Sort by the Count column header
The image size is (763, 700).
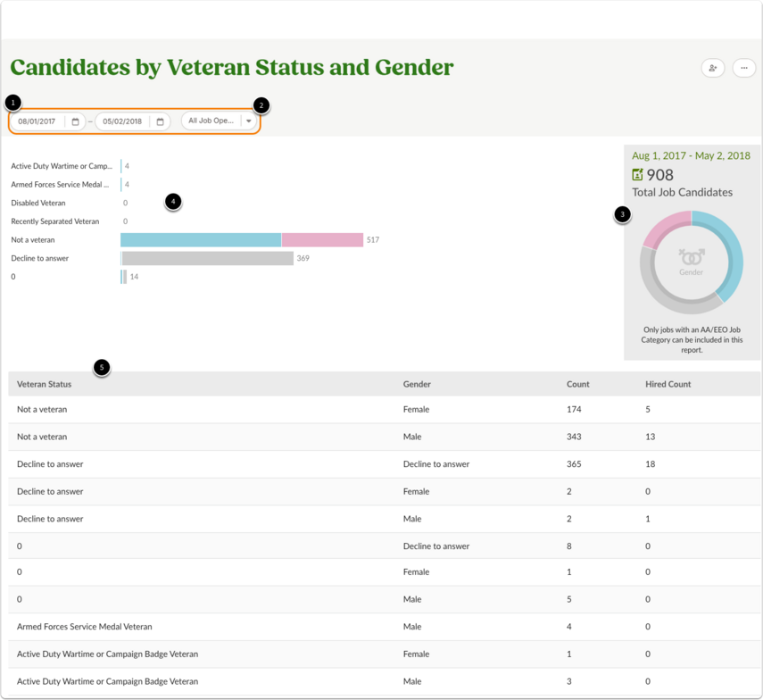(x=578, y=384)
